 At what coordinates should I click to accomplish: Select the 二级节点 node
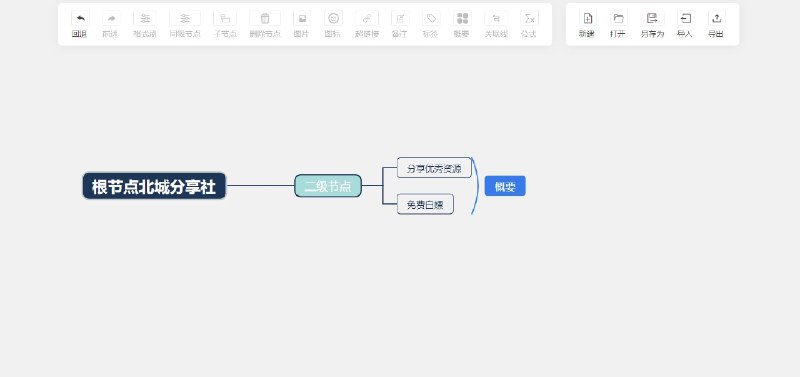(x=328, y=186)
